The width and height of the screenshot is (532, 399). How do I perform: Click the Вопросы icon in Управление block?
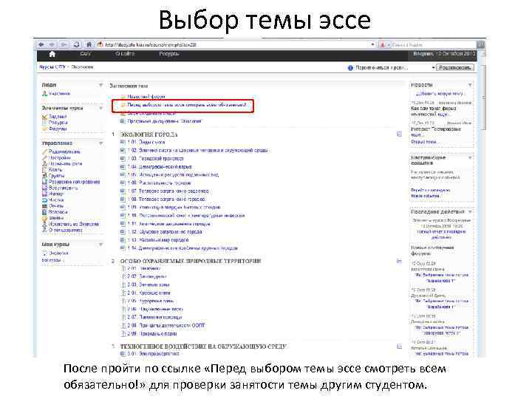click(44, 212)
